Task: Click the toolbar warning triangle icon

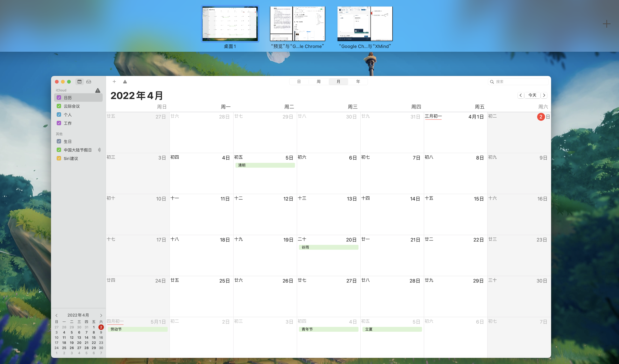Action: coord(125,82)
